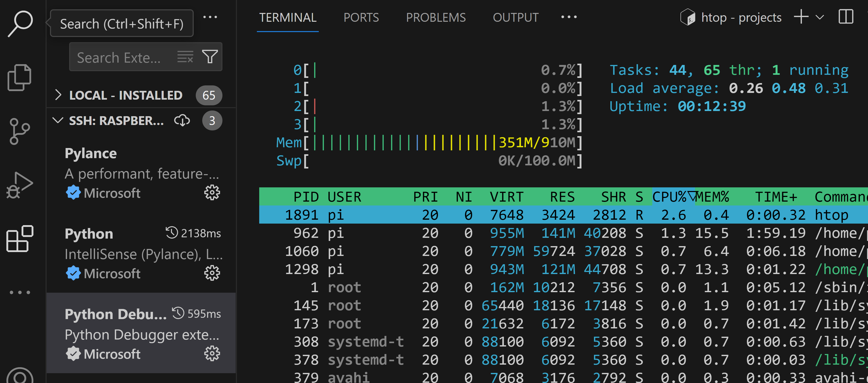Open the Source Control view
Screen dimensions: 868x383
[x=19, y=131]
